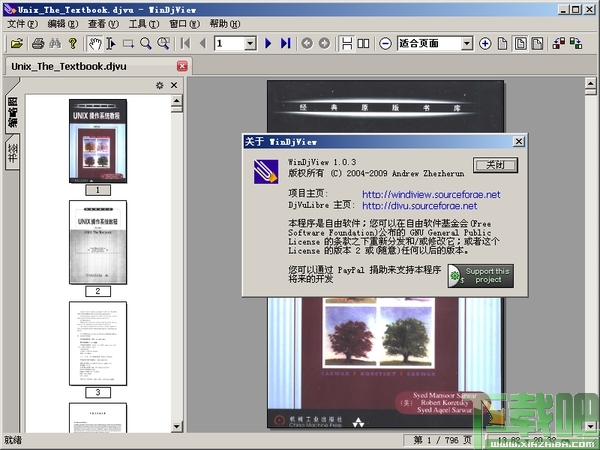
Task: Click the 关闭 button in About dialog
Action: 495,165
